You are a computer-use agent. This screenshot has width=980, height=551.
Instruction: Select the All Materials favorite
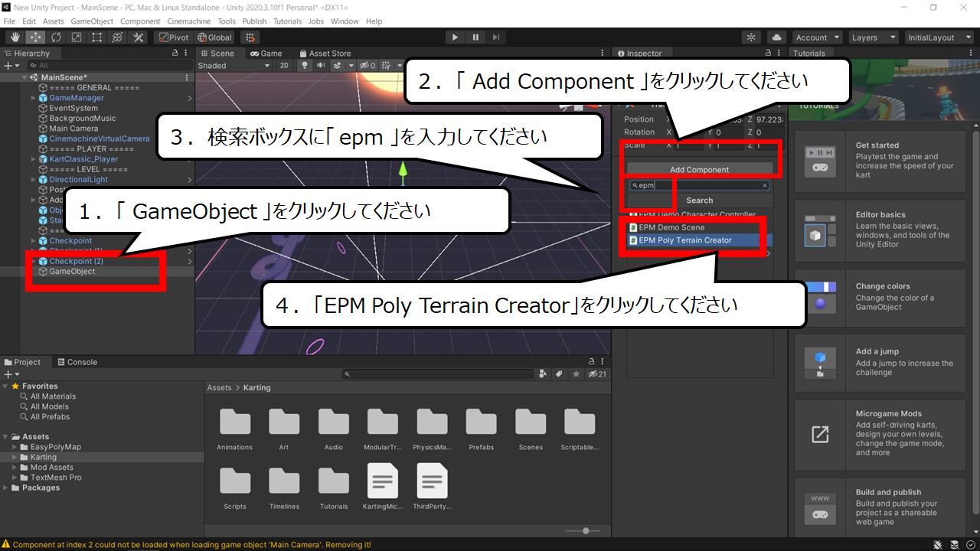tap(53, 396)
